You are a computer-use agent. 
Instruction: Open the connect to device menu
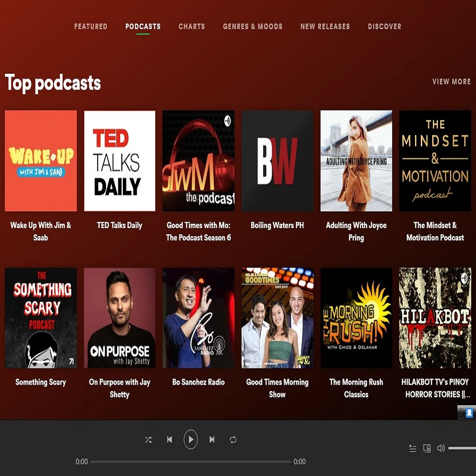[427, 448]
